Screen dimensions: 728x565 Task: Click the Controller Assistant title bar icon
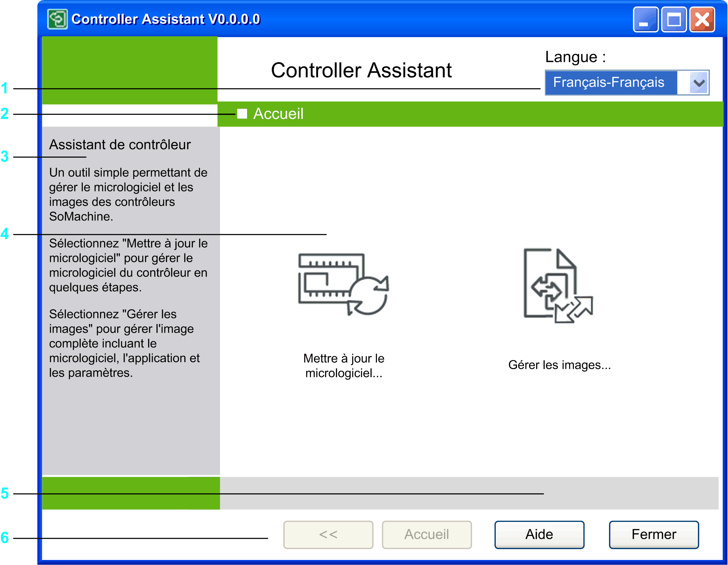(57, 19)
